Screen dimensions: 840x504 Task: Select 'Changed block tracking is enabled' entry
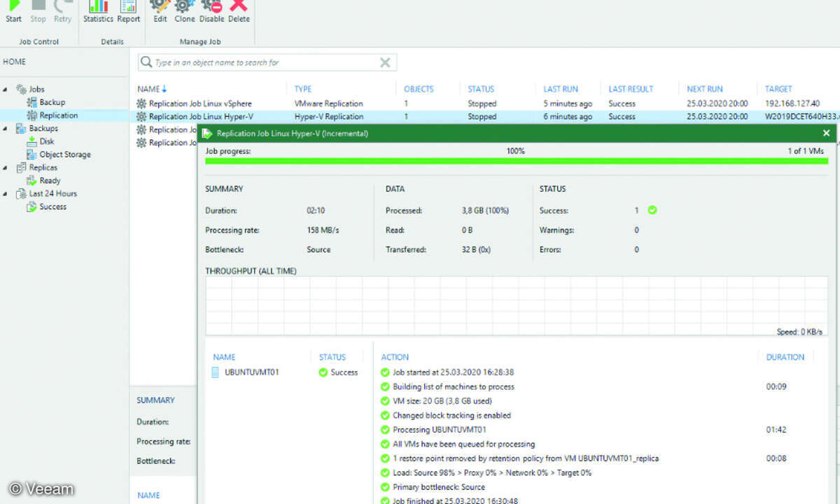[x=446, y=415]
